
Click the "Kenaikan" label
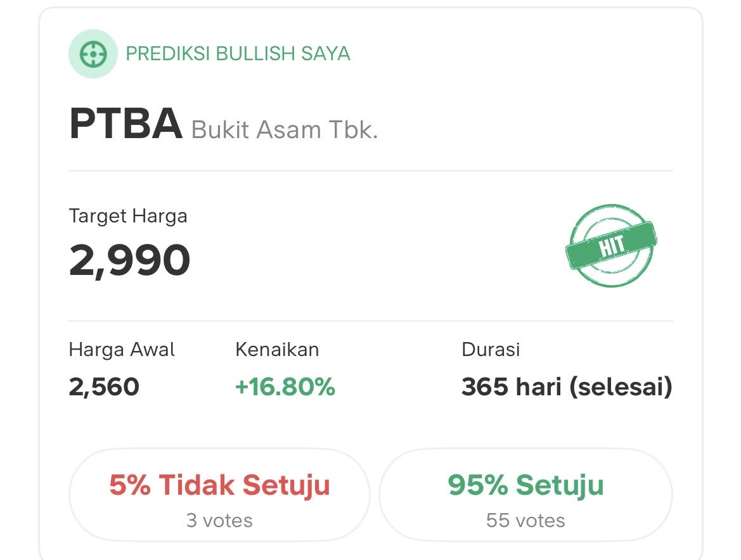(277, 349)
